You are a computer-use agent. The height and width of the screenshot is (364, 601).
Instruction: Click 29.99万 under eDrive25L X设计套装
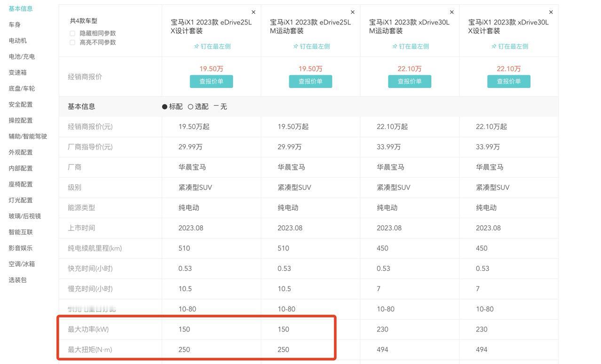[190, 147]
